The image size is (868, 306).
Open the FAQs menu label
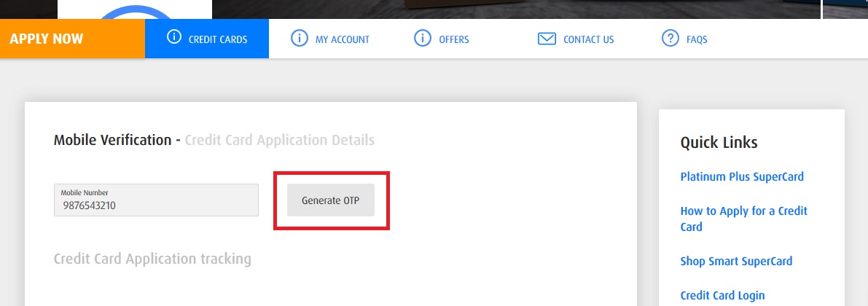(697, 39)
